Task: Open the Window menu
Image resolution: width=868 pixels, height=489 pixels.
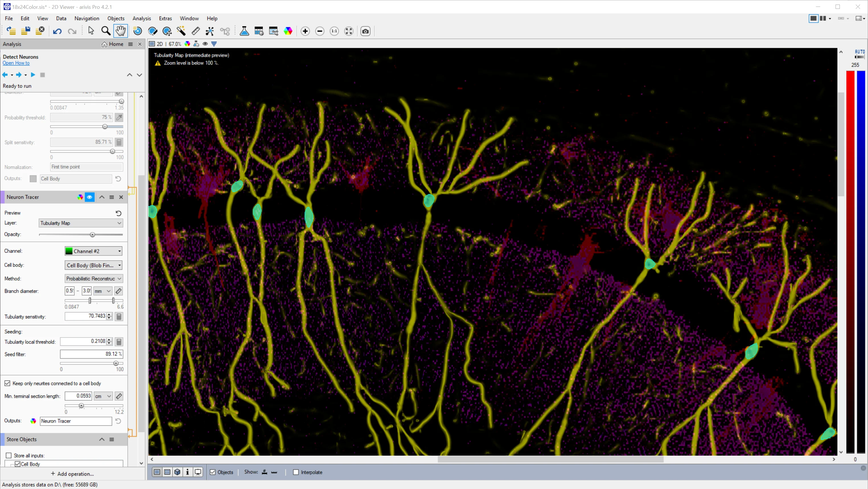Action: [x=189, y=18]
